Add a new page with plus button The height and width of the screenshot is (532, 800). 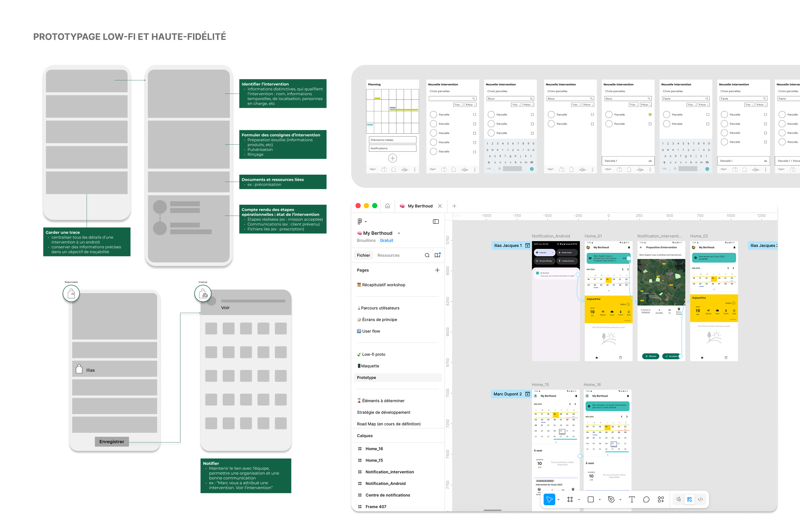pyautogui.click(x=437, y=270)
